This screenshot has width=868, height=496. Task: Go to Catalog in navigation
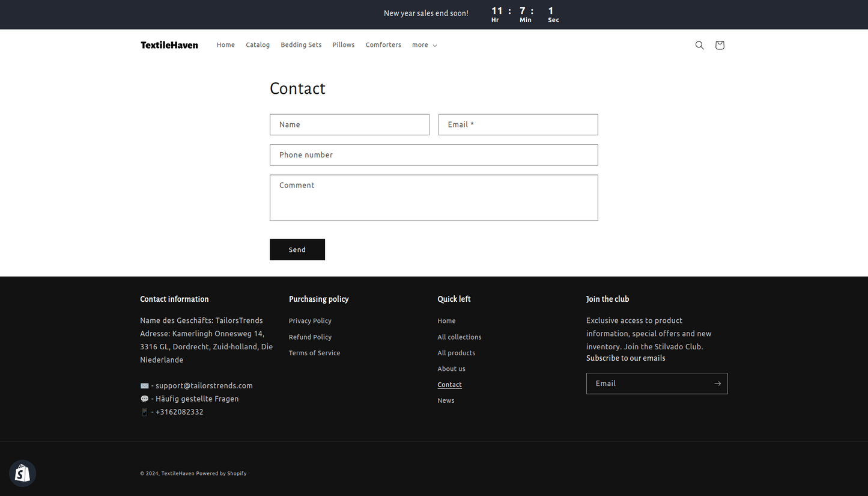(258, 45)
